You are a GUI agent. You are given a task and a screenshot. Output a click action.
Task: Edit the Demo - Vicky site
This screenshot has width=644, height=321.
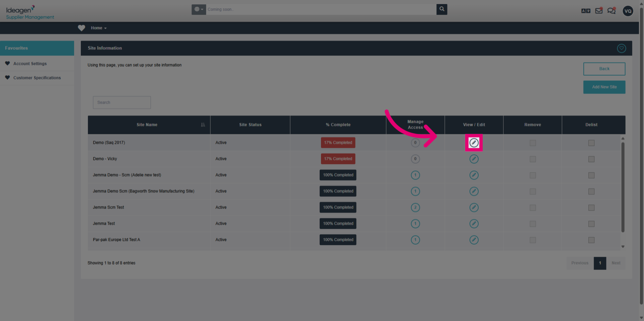point(474,159)
